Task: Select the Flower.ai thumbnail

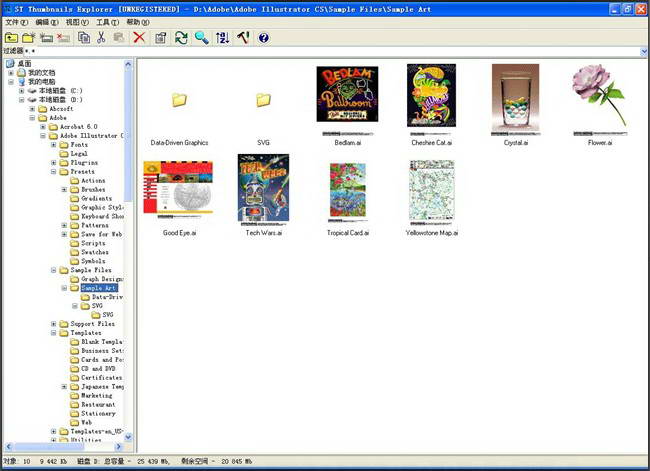Action: [599, 98]
